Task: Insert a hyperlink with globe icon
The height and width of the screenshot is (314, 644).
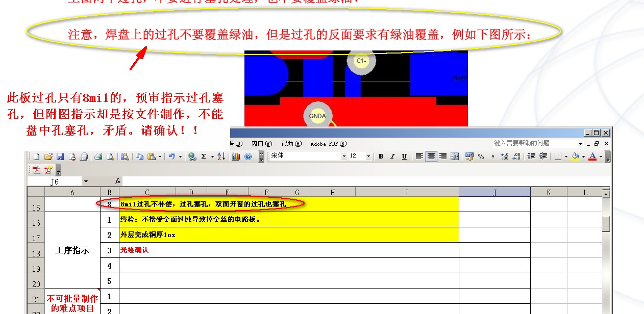Action: tap(192, 156)
